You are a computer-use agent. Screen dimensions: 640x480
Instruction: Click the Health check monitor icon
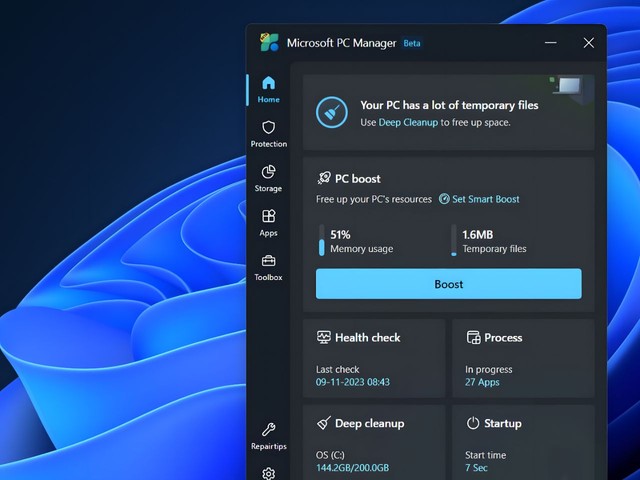tap(324, 337)
